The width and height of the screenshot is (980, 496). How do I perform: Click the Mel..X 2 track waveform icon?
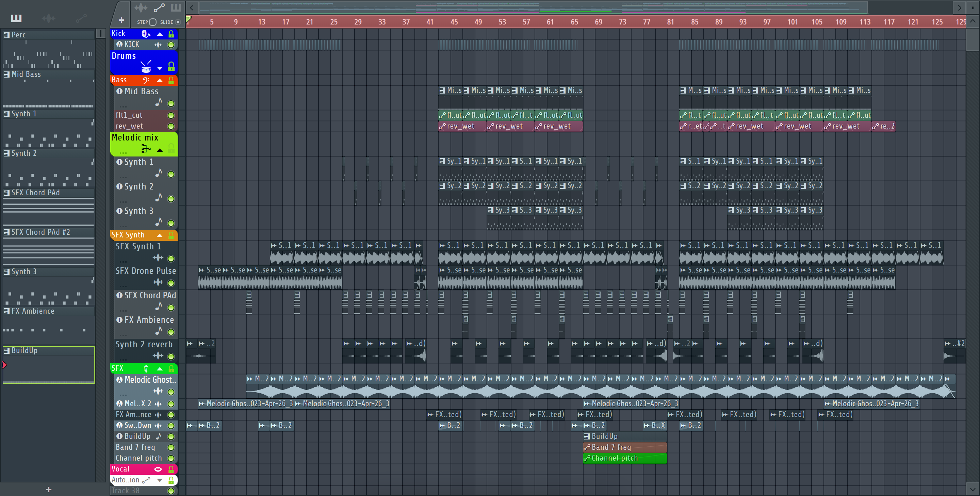coord(158,404)
